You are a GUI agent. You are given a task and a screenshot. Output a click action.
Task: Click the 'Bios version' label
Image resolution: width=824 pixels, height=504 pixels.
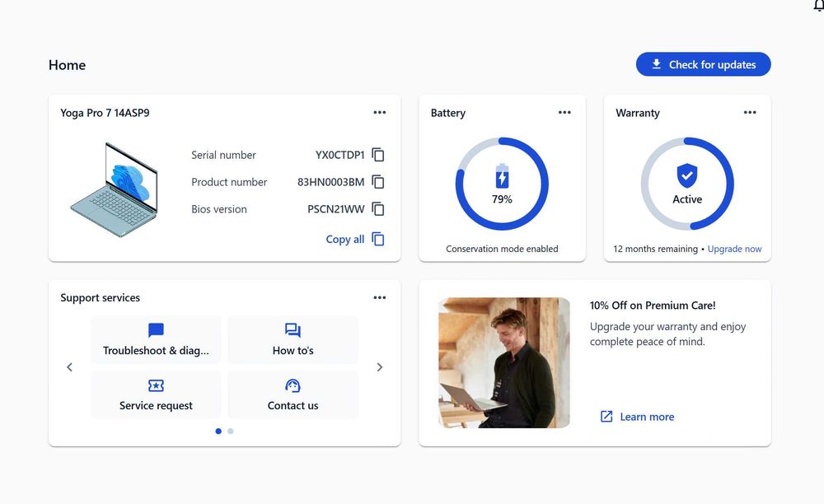coord(218,209)
